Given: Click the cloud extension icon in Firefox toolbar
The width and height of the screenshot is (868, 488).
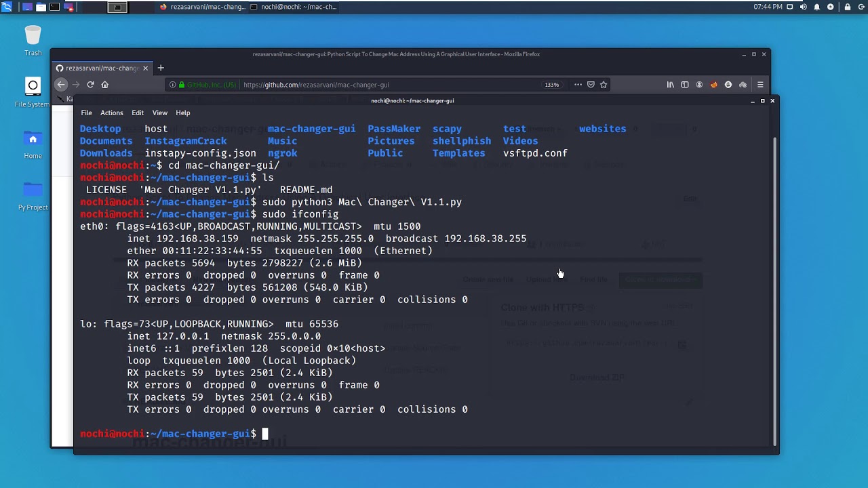Looking at the screenshot, I should pyautogui.click(x=743, y=85).
